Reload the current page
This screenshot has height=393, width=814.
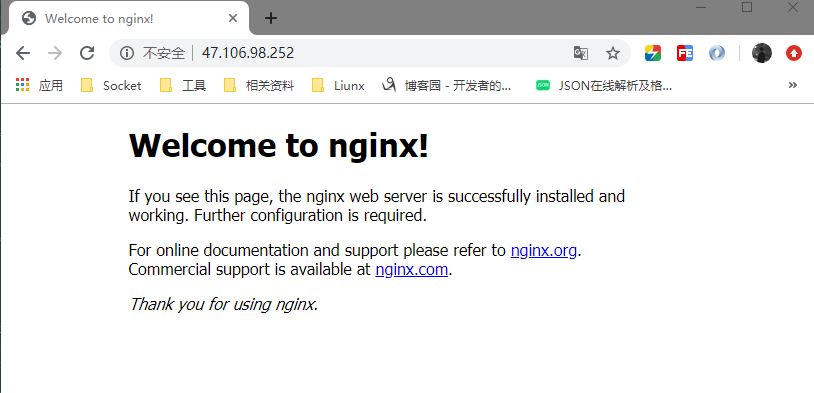[87, 53]
